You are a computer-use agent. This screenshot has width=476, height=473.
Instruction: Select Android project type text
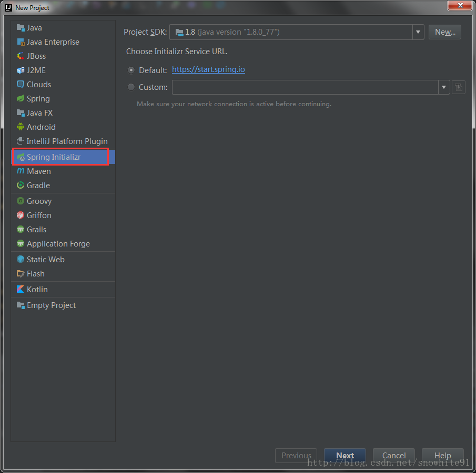(x=41, y=127)
